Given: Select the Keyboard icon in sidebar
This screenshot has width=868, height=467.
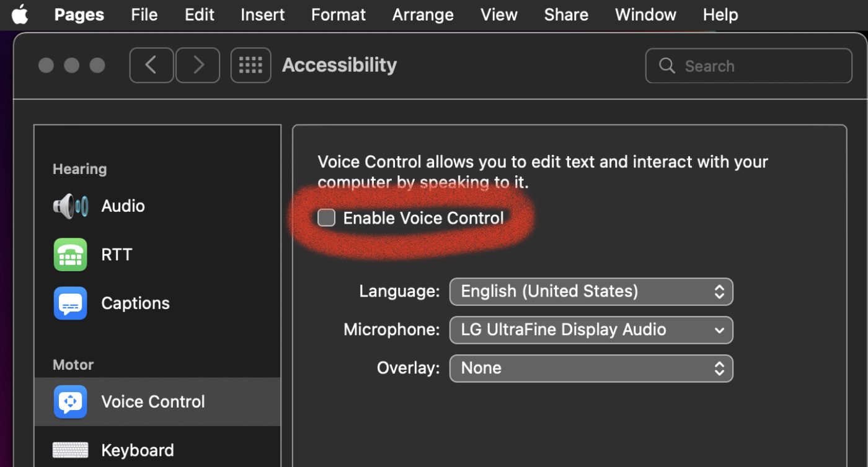Looking at the screenshot, I should 70,450.
